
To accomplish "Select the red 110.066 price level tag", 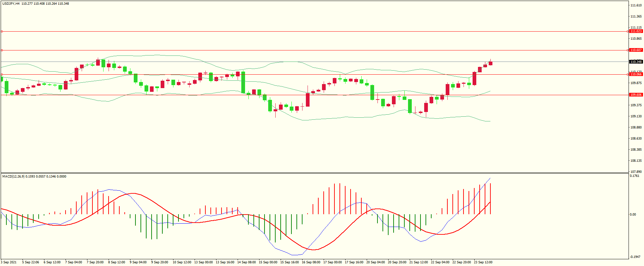I will tap(636, 74).
